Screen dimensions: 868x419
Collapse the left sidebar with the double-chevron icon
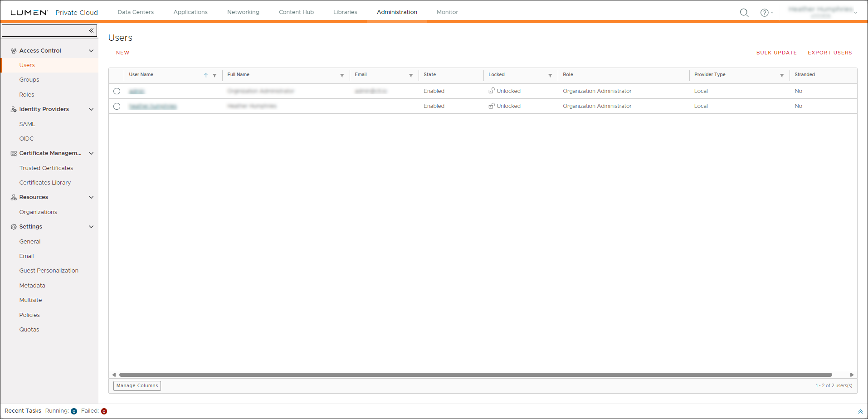(91, 30)
